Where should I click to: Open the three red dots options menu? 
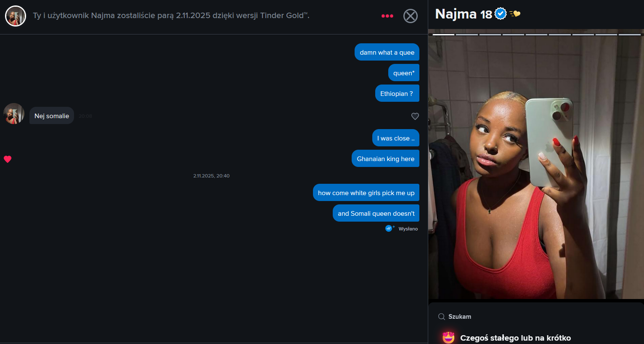[x=387, y=16]
